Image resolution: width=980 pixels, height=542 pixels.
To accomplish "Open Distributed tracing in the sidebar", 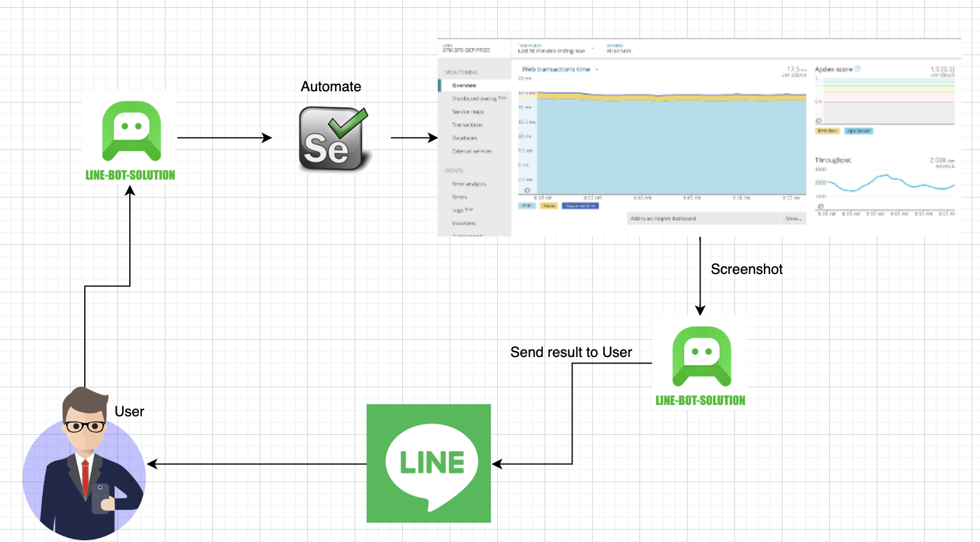I will [x=479, y=98].
